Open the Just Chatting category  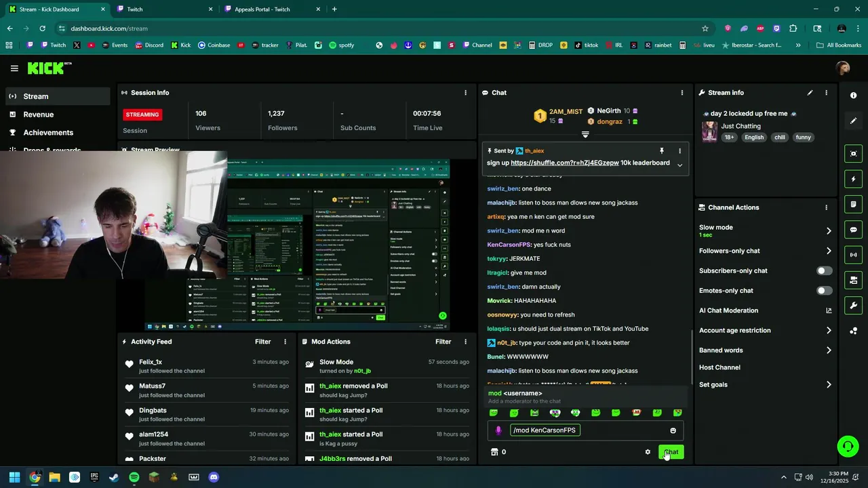pos(741,126)
